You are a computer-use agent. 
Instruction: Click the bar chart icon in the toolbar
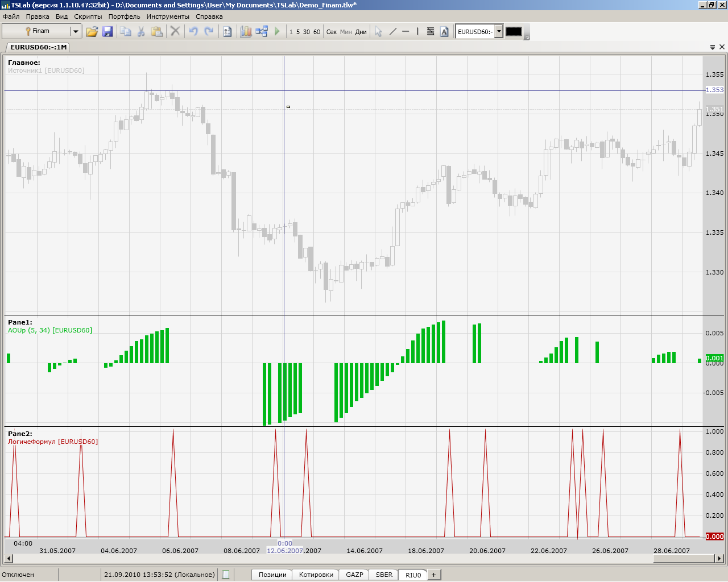click(x=246, y=32)
